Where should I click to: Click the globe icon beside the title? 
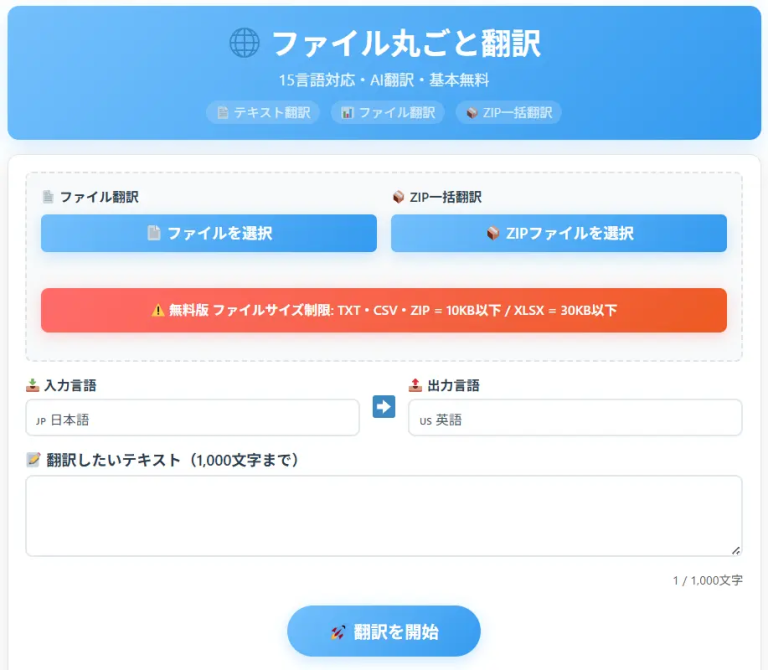pos(244,43)
